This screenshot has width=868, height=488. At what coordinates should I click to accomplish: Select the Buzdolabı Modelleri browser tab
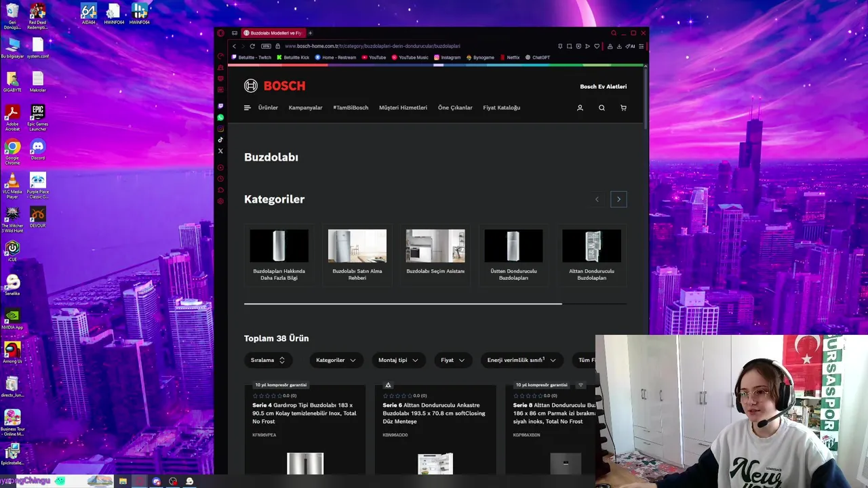point(273,33)
